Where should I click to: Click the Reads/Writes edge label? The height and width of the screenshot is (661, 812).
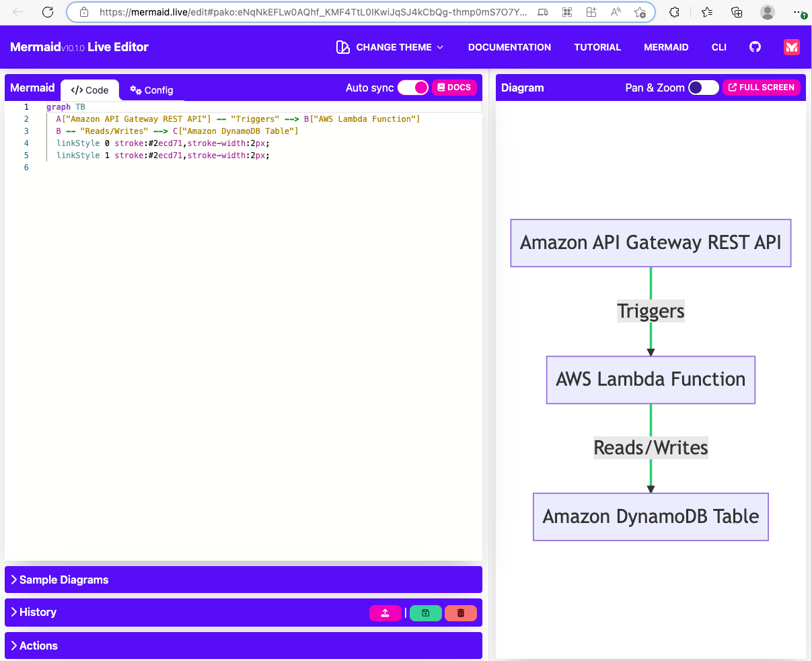[651, 448]
